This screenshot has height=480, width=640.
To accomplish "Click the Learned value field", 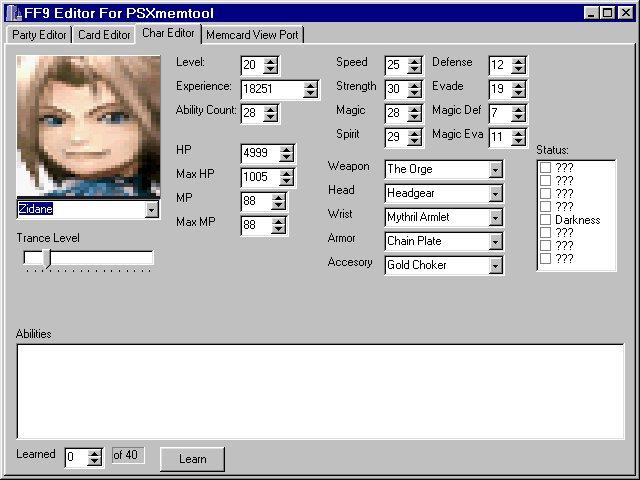I will [x=76, y=457].
